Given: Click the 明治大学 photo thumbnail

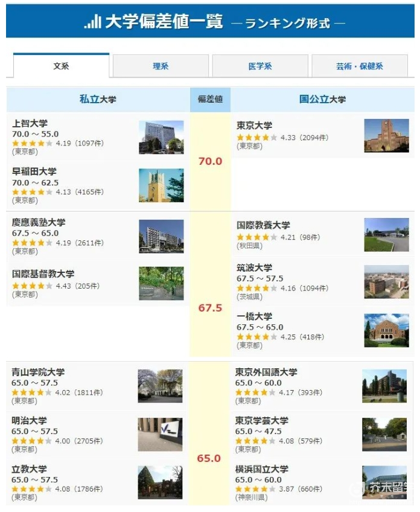Looking at the screenshot, I should tap(161, 434).
